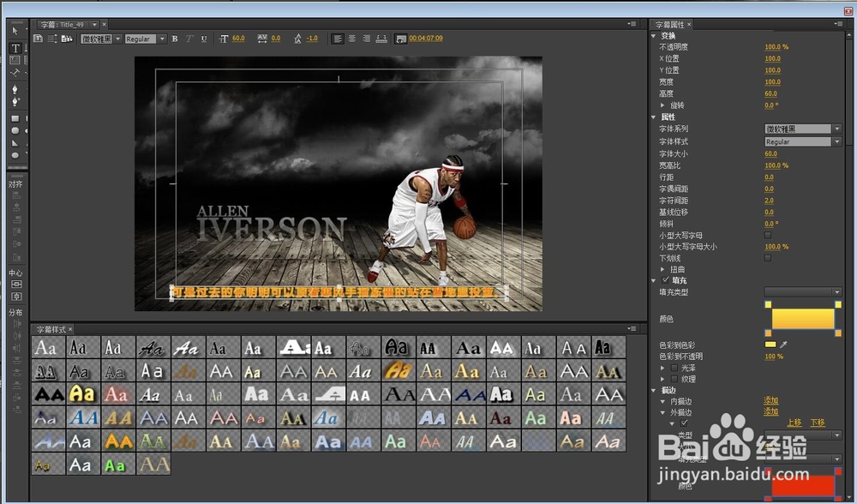Viewport: 857px width, 504px height.
Task: Pick fill color with eyedropper
Action: (784, 345)
